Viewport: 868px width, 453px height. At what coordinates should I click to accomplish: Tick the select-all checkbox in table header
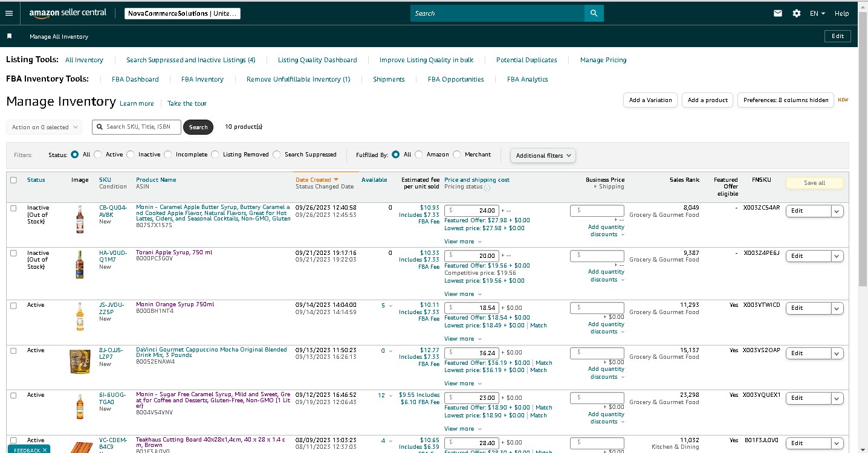13,180
